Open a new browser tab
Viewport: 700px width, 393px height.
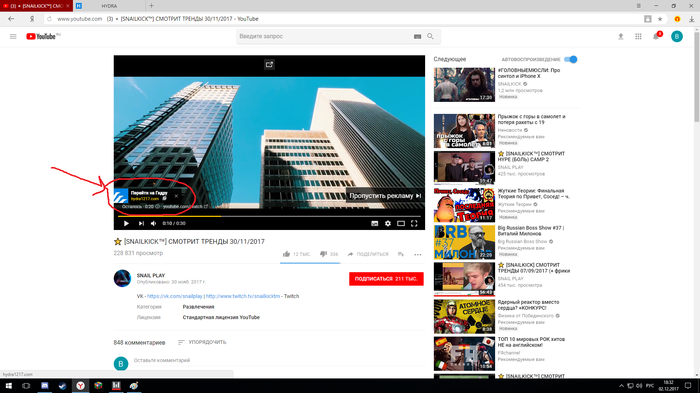[151, 6]
